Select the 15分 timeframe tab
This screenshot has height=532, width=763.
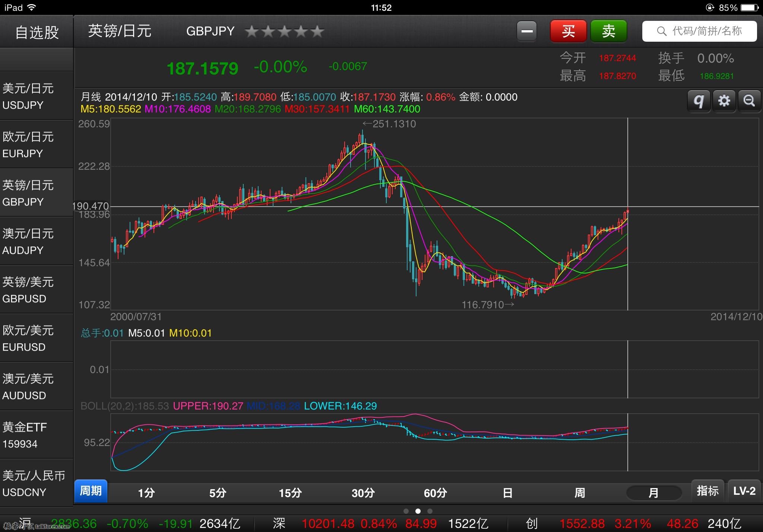click(290, 493)
